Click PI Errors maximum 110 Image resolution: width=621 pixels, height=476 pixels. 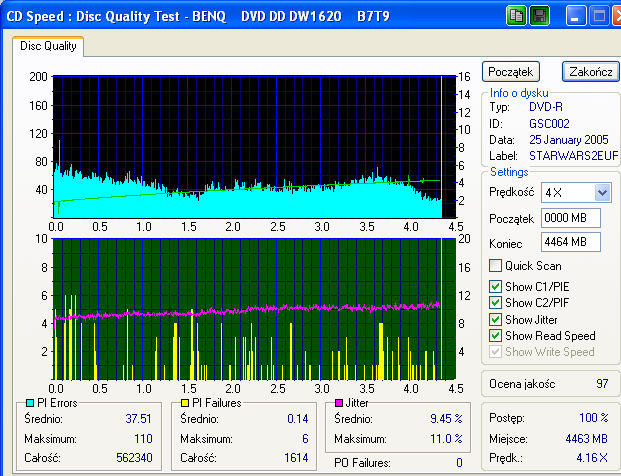pyautogui.click(x=143, y=439)
